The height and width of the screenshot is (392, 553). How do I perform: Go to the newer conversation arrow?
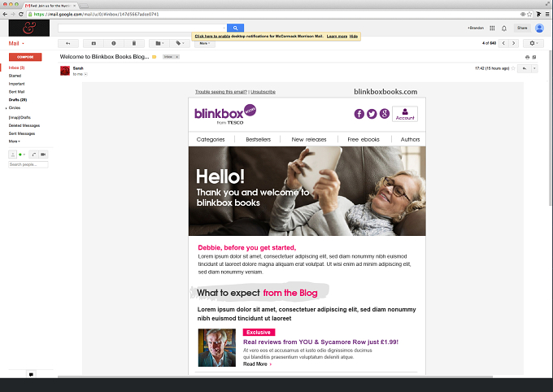[503, 43]
